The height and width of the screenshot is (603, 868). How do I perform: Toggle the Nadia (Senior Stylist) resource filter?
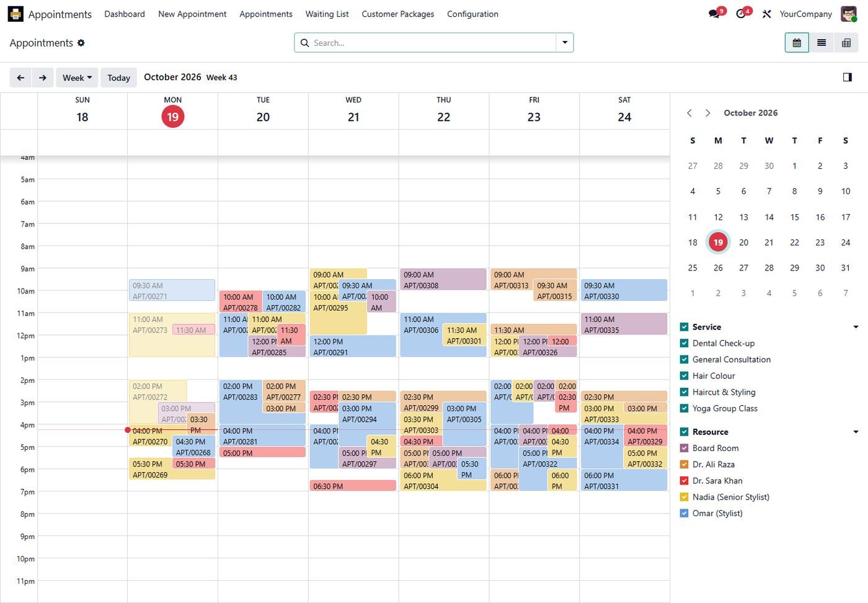click(684, 497)
